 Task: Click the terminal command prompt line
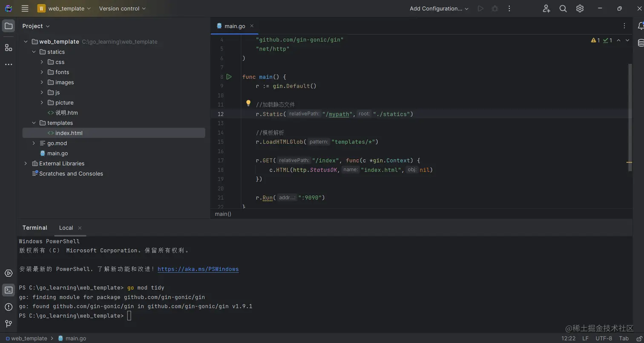click(x=75, y=316)
